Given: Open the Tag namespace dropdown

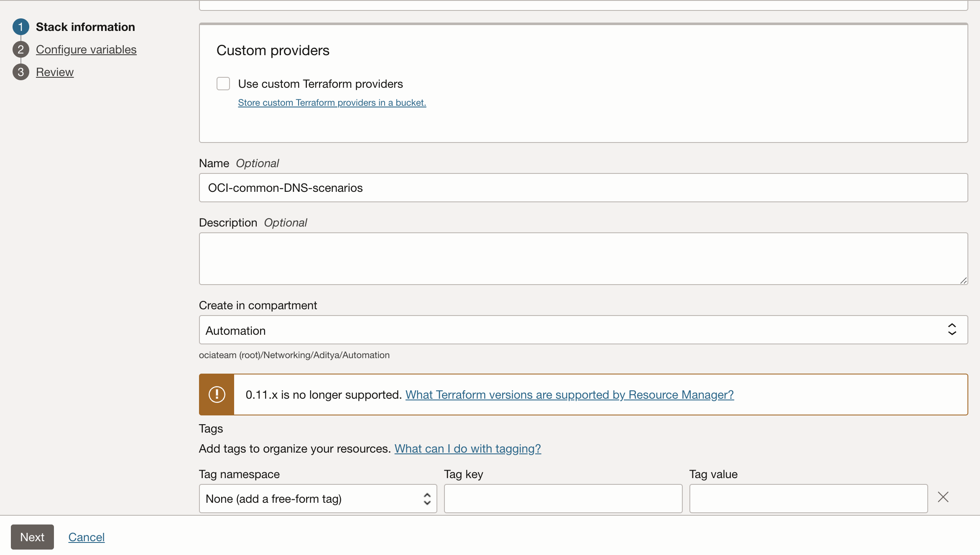Looking at the screenshot, I should [x=318, y=499].
